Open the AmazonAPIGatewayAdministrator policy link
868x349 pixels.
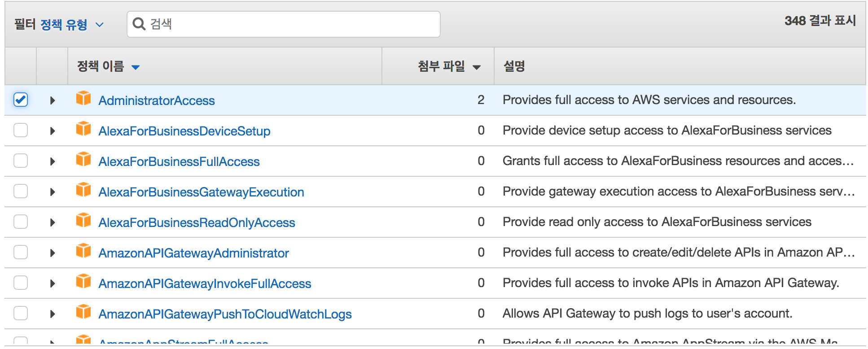pos(194,253)
